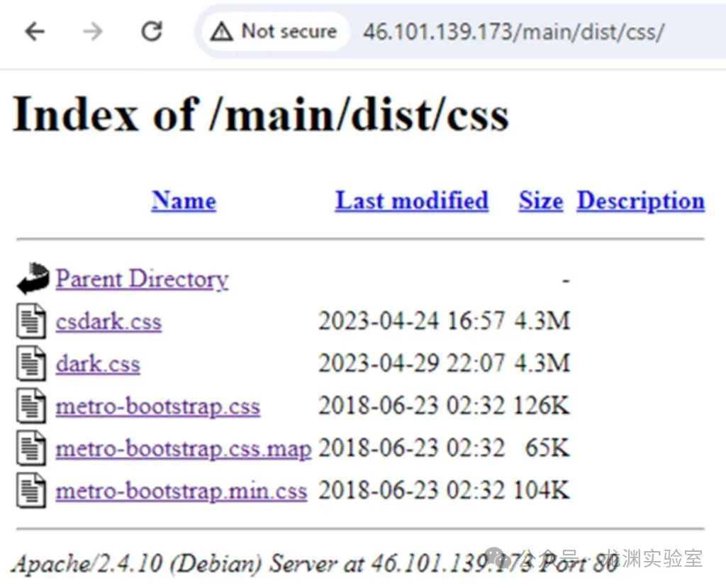This screenshot has height=588, width=726.
Task: Click the file icon beside metro-bootstrap.css
Action: coord(31,406)
